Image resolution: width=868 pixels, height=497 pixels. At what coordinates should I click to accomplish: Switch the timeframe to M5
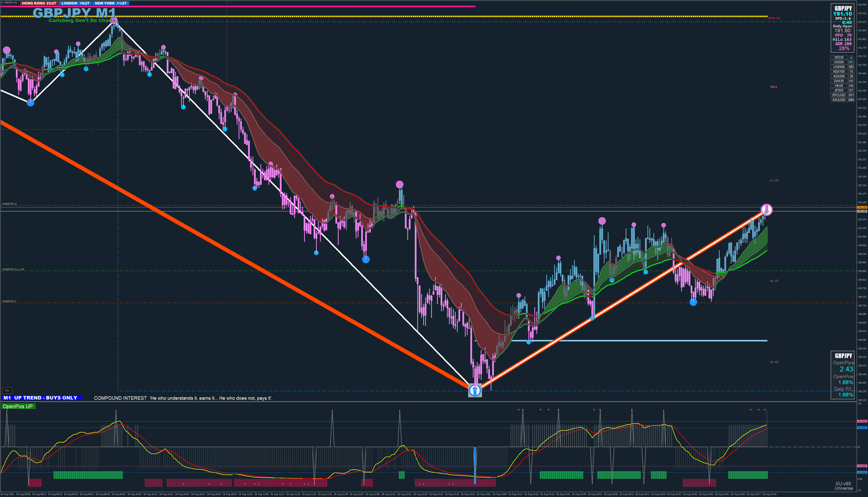coord(851,67)
